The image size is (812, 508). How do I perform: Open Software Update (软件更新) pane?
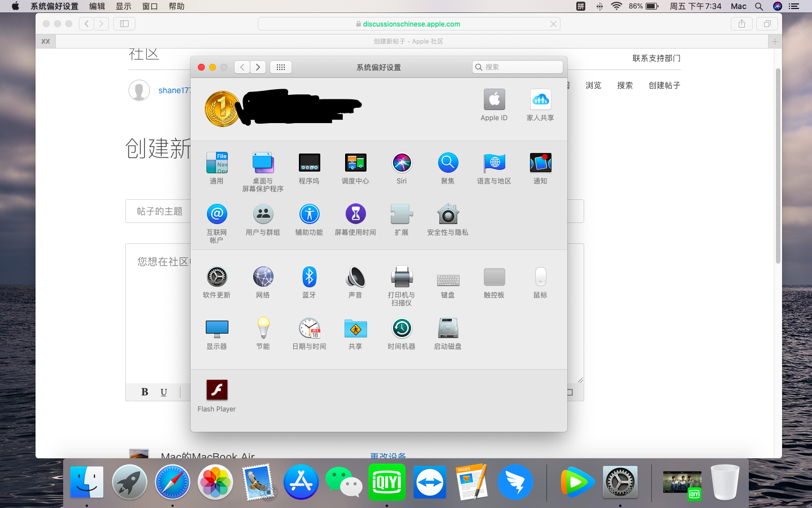tap(217, 277)
